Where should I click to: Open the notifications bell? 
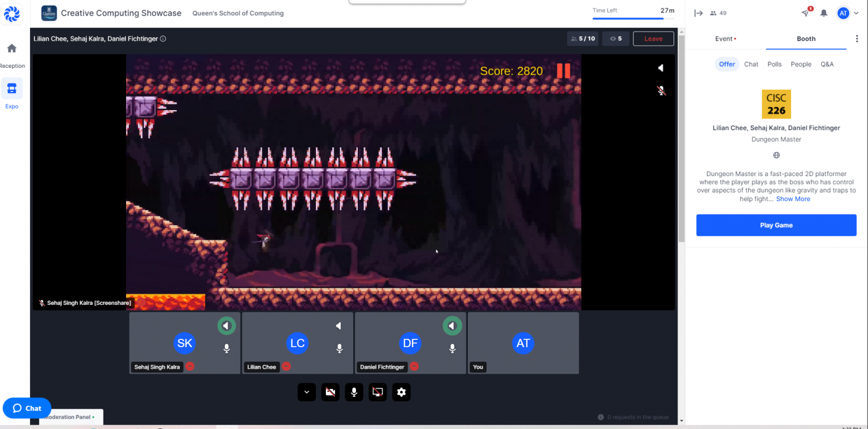pyautogui.click(x=824, y=13)
